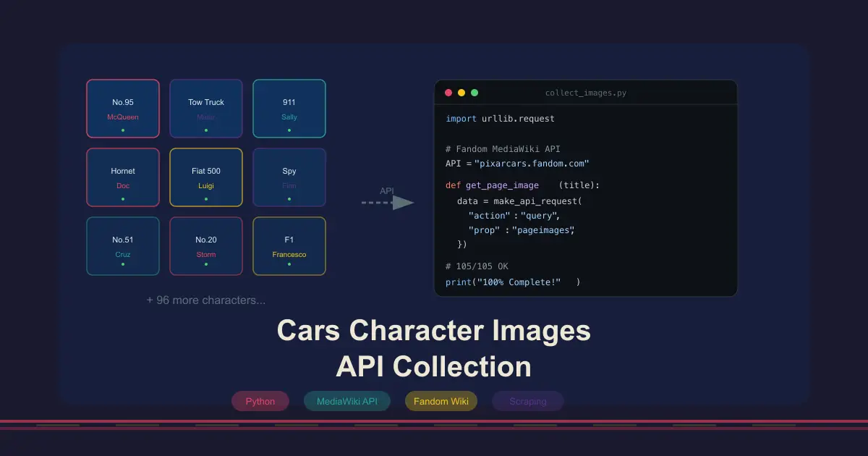Open the Tow Truck character card

point(206,109)
